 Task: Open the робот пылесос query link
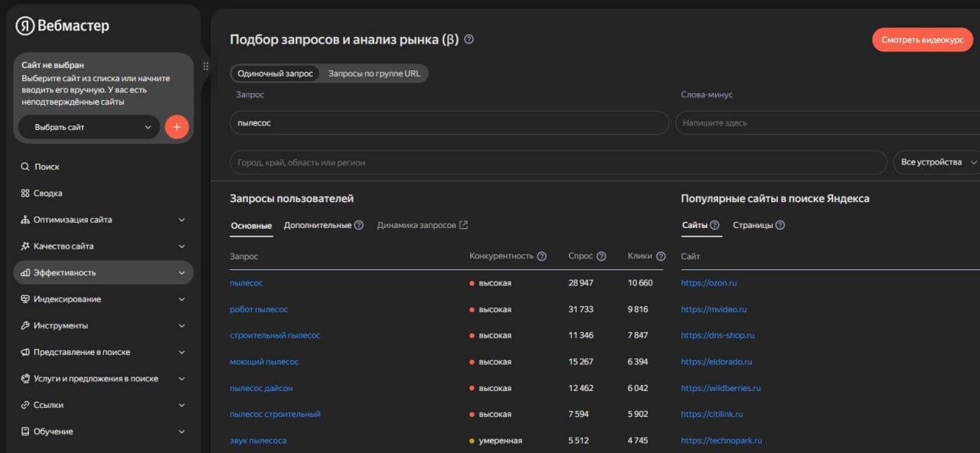point(259,309)
